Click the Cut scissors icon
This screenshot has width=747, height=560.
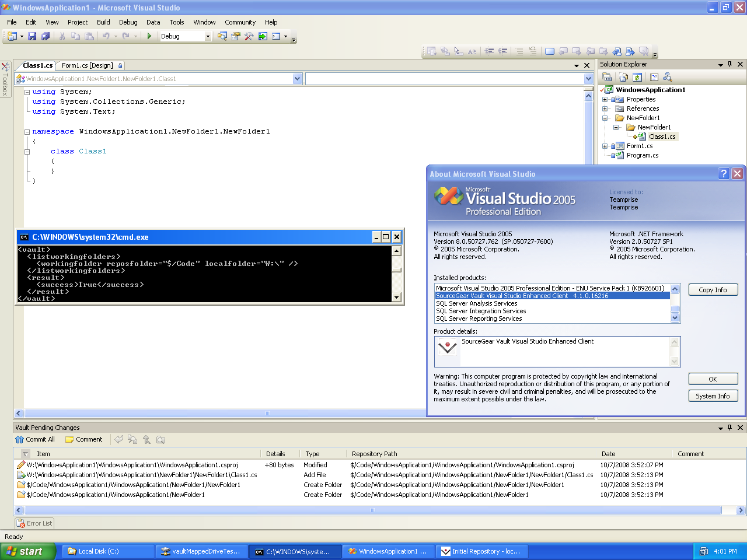pyautogui.click(x=62, y=36)
